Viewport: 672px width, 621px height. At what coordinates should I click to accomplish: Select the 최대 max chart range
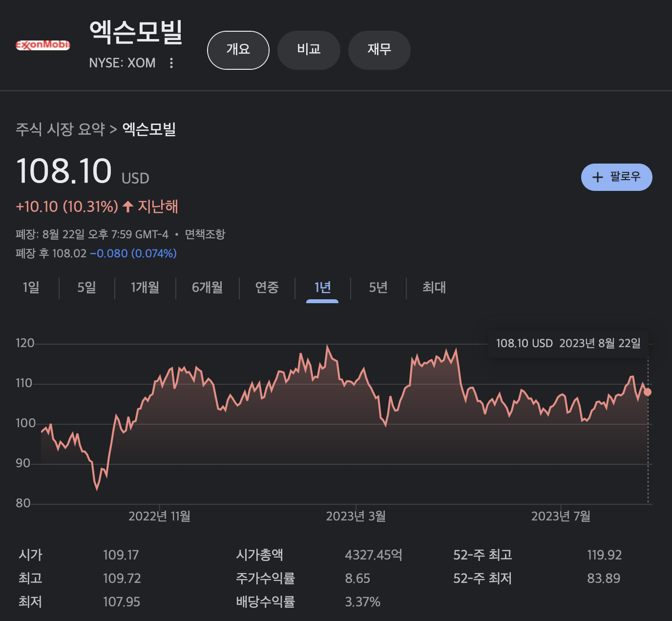click(x=434, y=287)
